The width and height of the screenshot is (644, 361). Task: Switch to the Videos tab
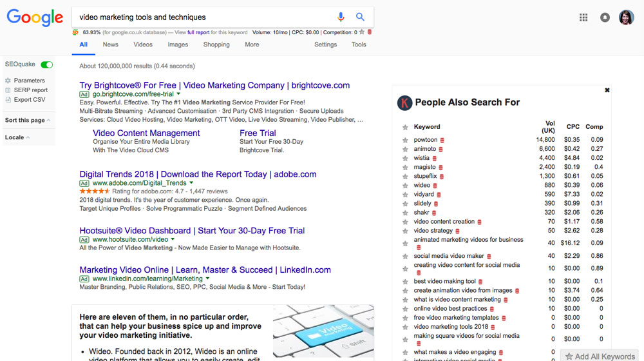(143, 44)
